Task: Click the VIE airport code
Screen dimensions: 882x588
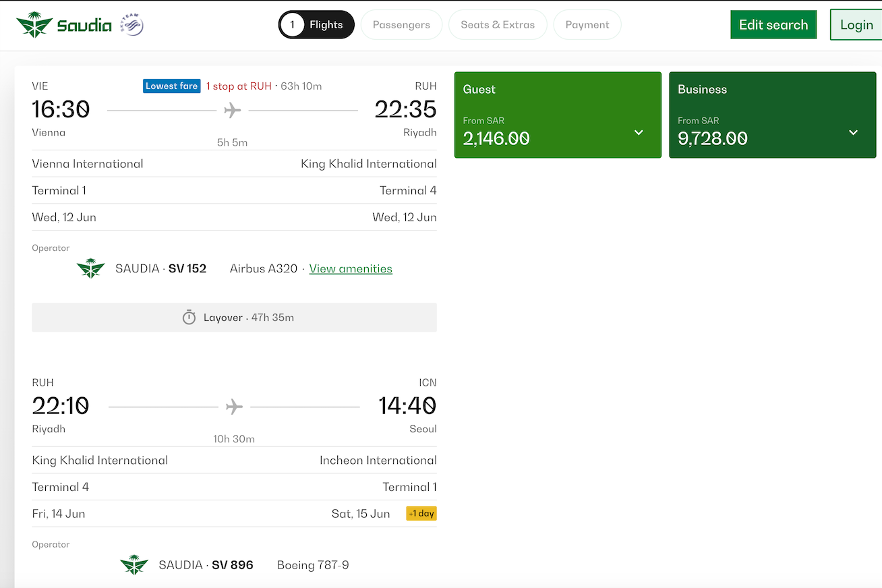Action: (40, 86)
